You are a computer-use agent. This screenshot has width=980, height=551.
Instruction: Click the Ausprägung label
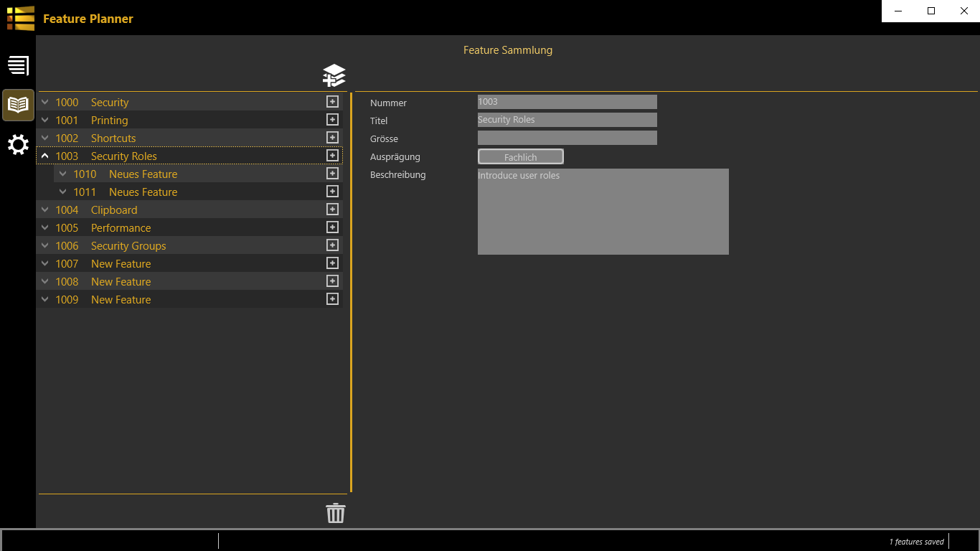click(x=395, y=157)
